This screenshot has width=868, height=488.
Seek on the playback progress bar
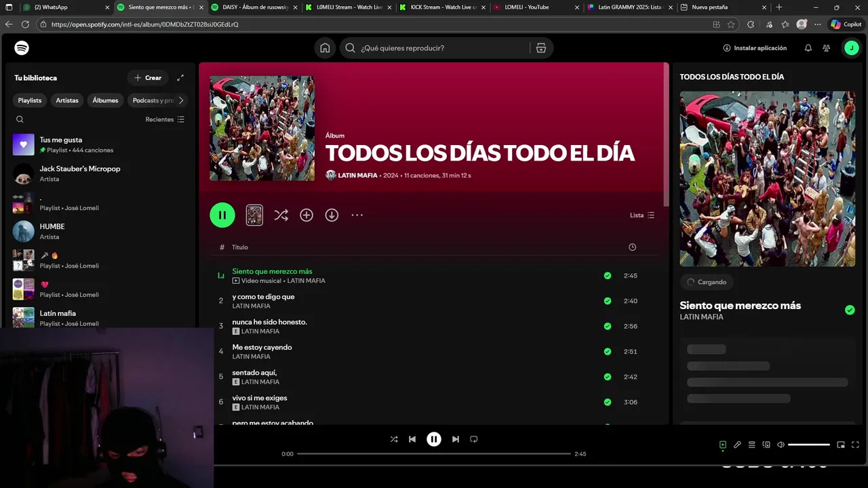[434, 454]
